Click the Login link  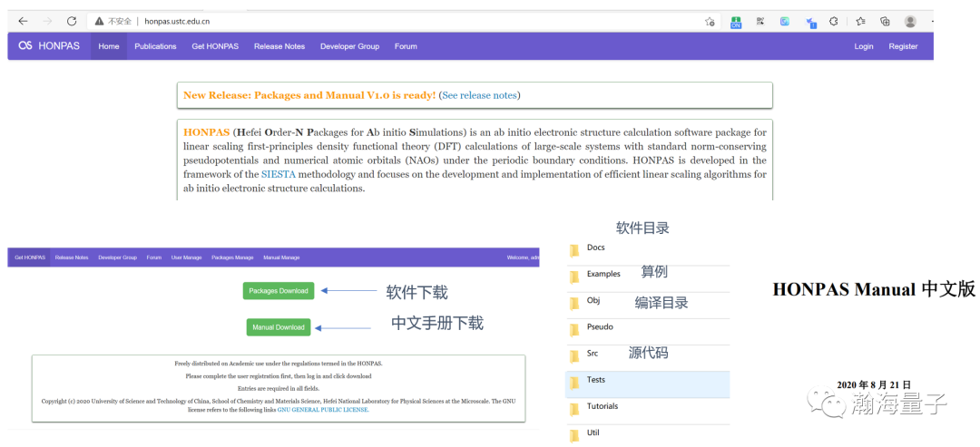click(864, 46)
